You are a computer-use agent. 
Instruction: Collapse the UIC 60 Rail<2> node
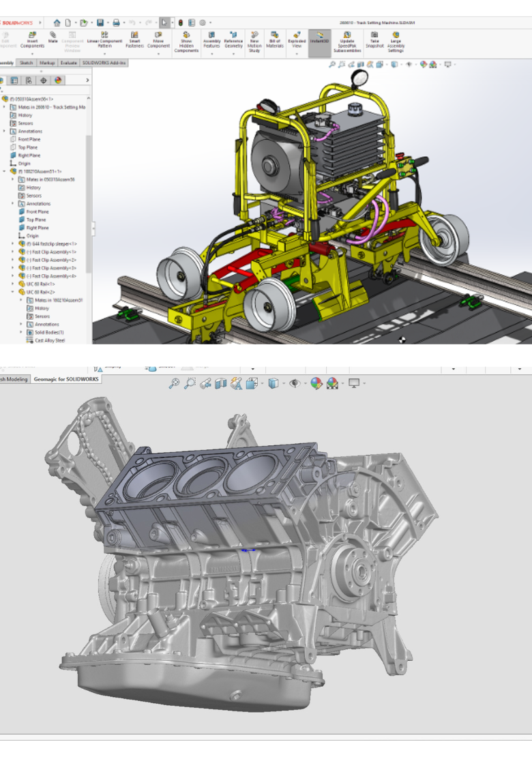13,292
